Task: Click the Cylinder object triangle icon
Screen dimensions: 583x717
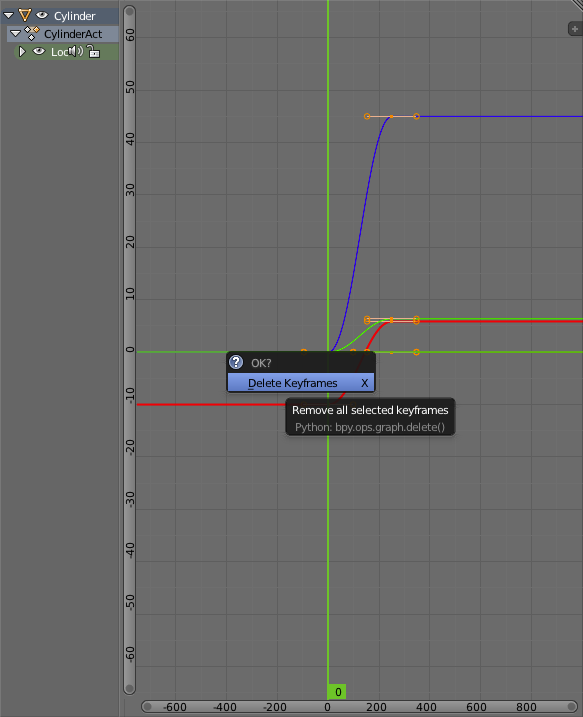Action: [x=25, y=16]
